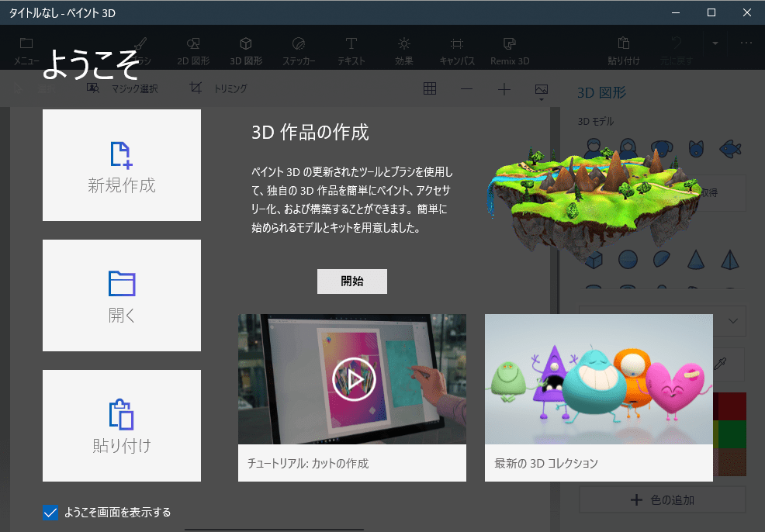Toggle the grid view icon
Screen dimensions: 765x532
tap(430, 88)
